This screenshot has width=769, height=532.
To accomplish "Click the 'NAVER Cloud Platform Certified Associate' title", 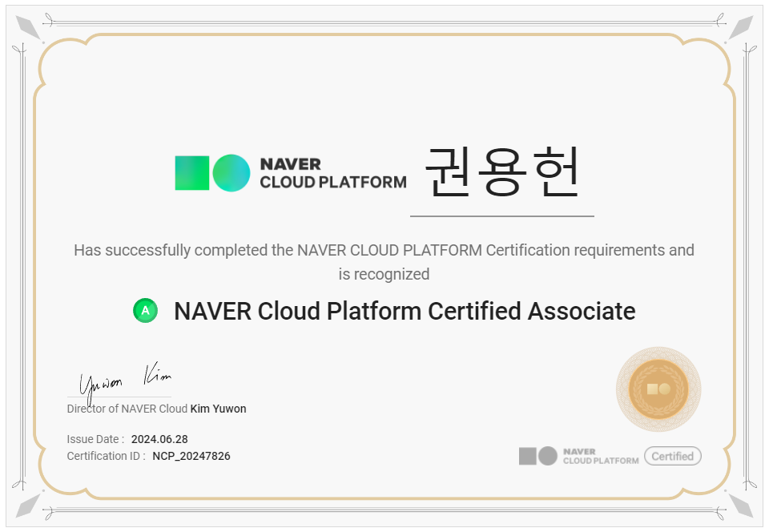I will click(405, 311).
